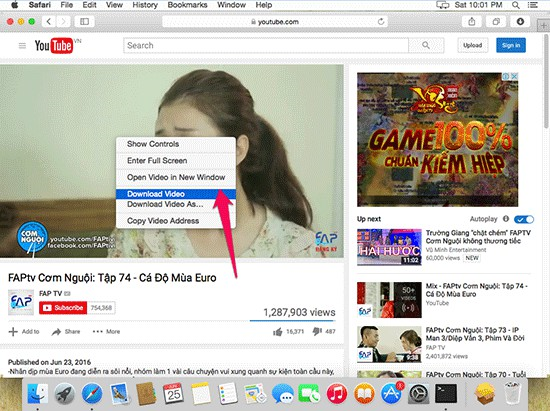Open the Edit menu
This screenshot has width=550, height=411.
pyautogui.click(x=89, y=5)
